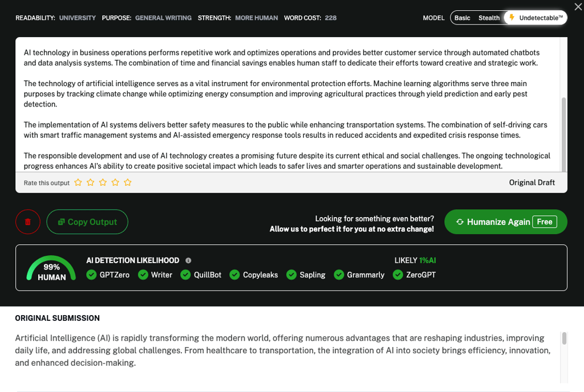Viewport: 584px width, 392px height.
Task: Click the ZeroGPT detector label
Action: pos(420,275)
